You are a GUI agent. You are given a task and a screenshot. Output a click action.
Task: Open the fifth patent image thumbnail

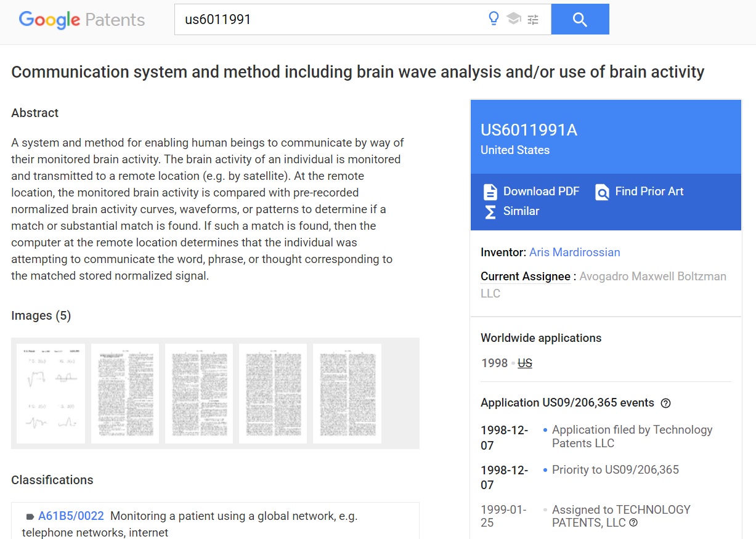pos(347,393)
